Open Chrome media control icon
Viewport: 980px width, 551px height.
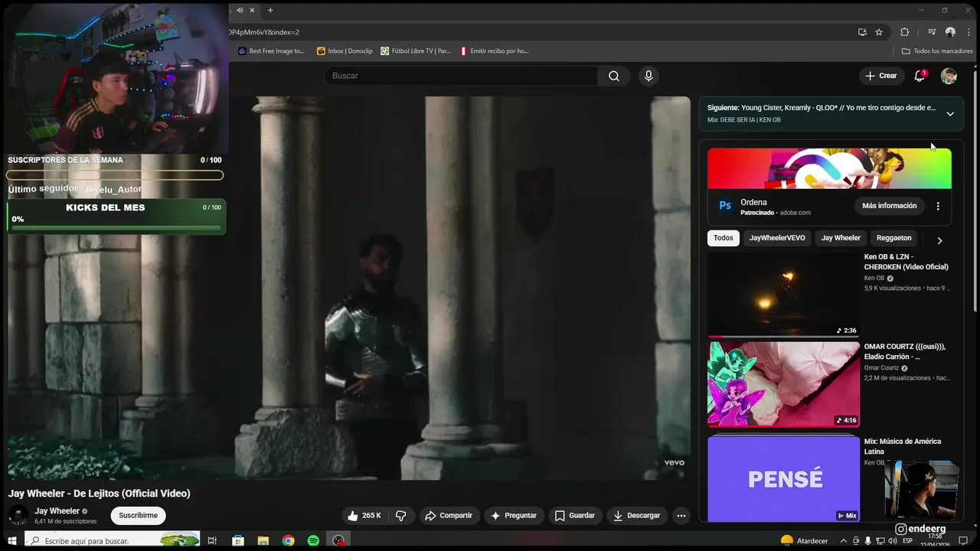[x=932, y=32]
